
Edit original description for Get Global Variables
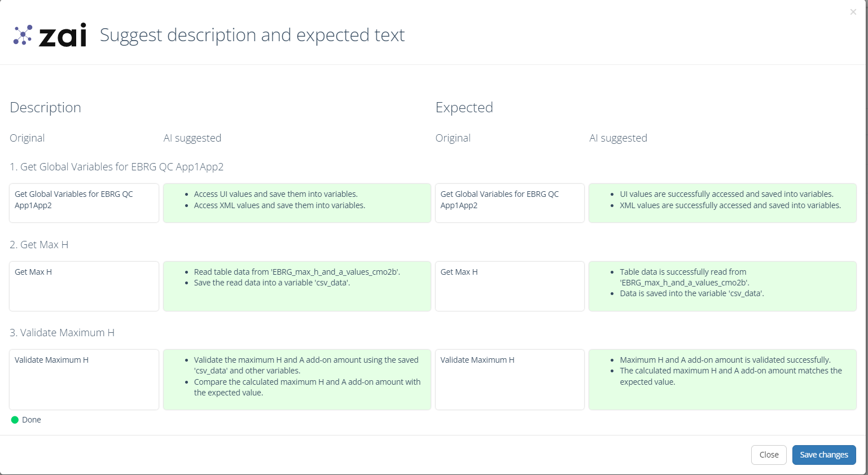84,203
